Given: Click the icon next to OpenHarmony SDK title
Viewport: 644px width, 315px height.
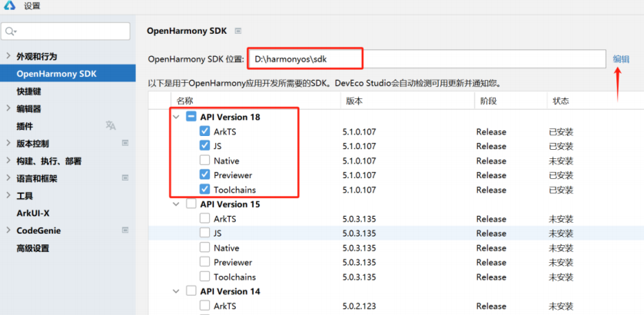Looking at the screenshot, I should pos(237,31).
